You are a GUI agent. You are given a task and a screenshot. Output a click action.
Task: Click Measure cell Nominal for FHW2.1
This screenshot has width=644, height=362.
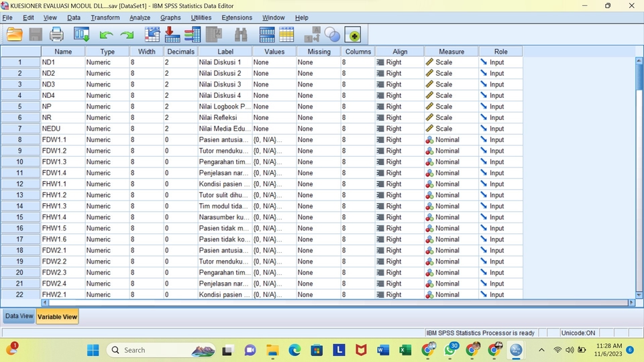451,294
